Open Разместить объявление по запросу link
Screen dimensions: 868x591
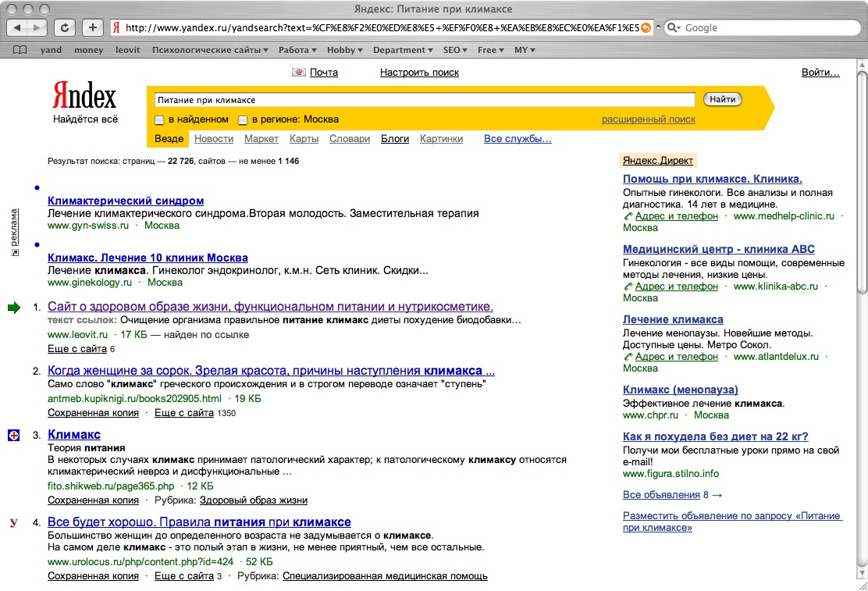(732, 522)
